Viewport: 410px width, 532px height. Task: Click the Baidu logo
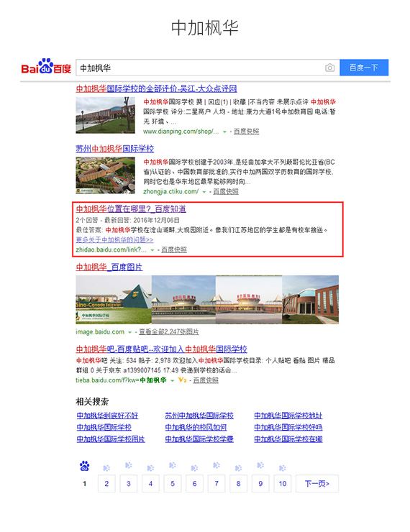click(46, 66)
